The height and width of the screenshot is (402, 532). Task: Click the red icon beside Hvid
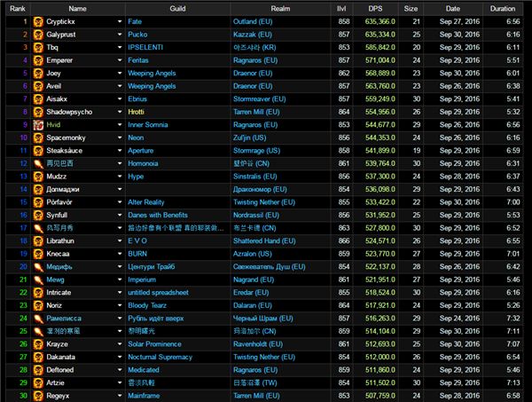(38, 125)
